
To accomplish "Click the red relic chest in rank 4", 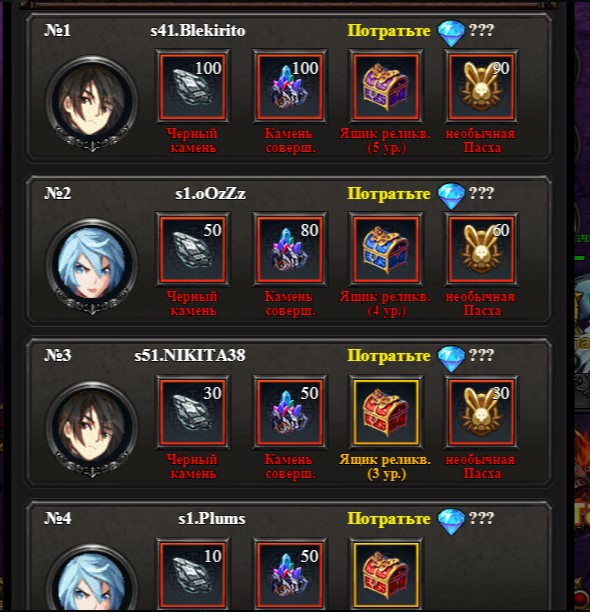I will coord(386,575).
